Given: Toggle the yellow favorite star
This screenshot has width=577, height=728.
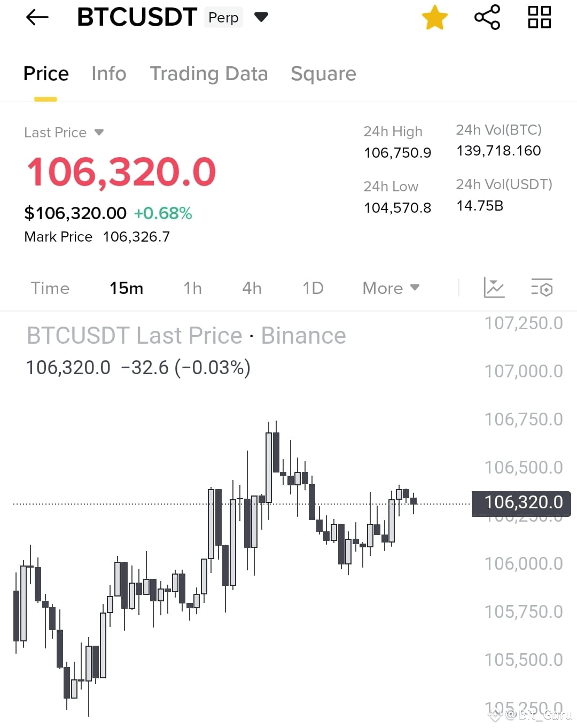Looking at the screenshot, I should 435,18.
